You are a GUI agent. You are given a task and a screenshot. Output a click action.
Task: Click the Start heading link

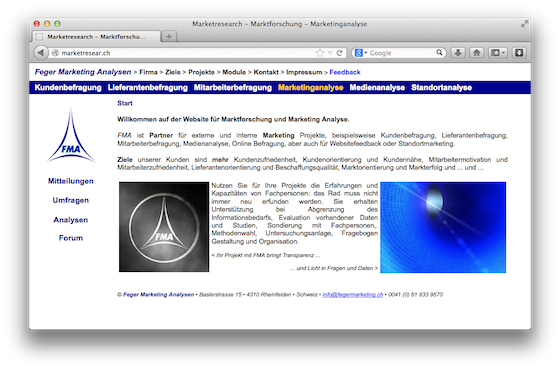pos(125,103)
